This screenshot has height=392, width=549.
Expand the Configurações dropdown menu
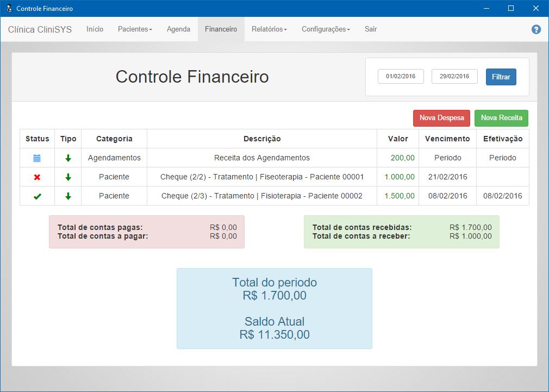326,29
